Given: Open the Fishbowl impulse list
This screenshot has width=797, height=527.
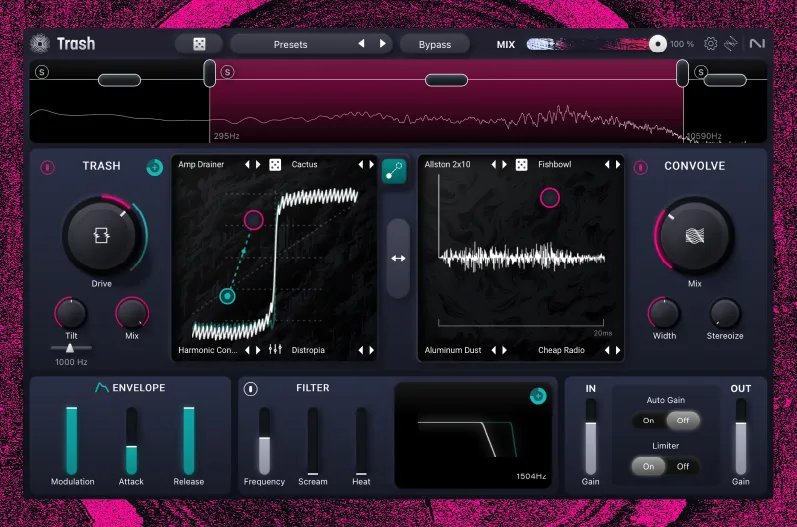Looking at the screenshot, I should tap(555, 165).
